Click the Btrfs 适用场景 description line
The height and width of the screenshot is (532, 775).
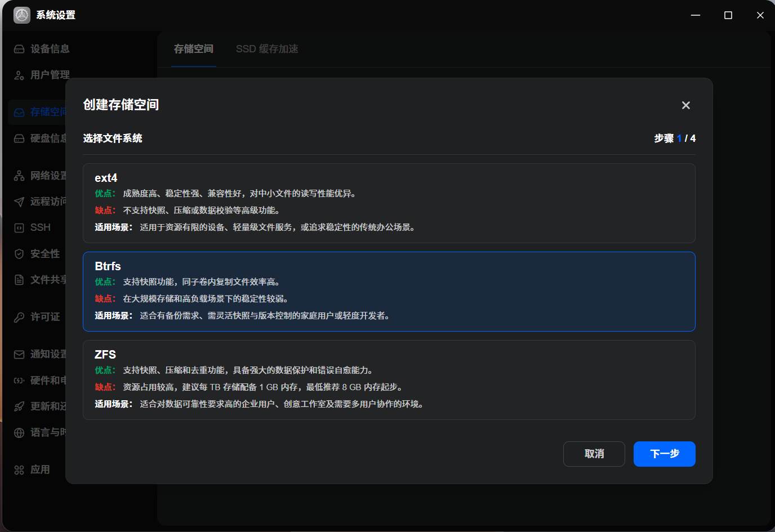pos(243,316)
